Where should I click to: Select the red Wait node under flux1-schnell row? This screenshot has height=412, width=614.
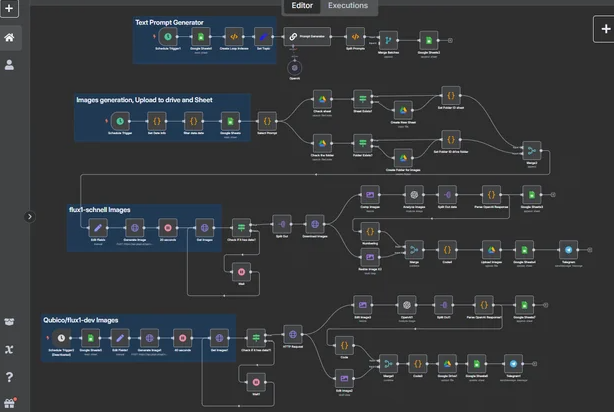point(240,270)
